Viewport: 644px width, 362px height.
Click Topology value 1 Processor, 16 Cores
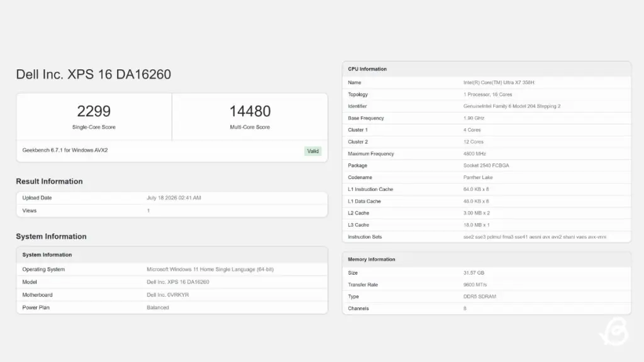pos(487,94)
